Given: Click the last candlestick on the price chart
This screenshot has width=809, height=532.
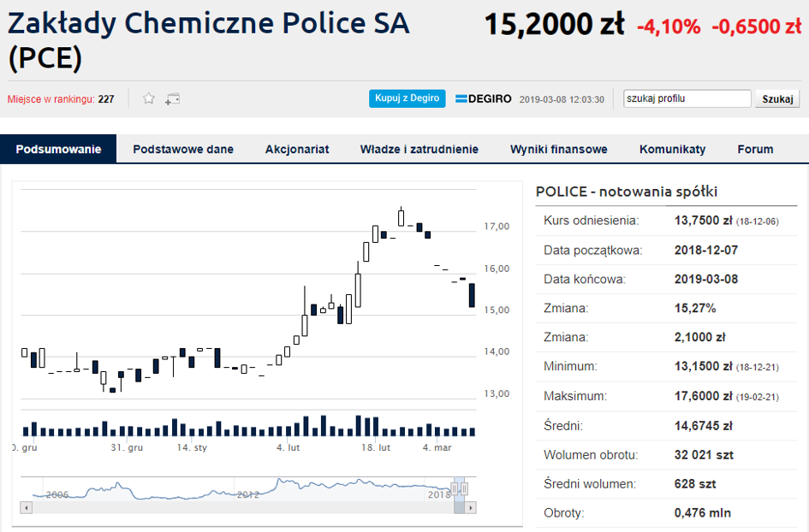Looking at the screenshot, I should click(x=472, y=295).
